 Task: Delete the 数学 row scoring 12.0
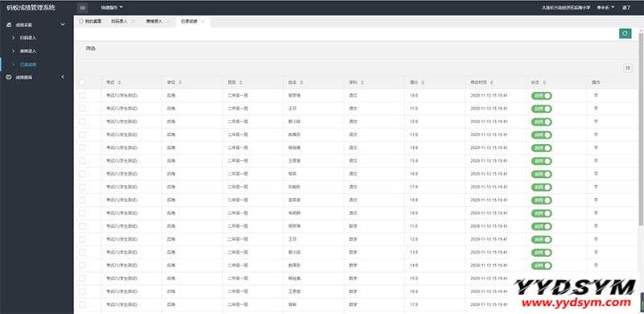click(596, 239)
